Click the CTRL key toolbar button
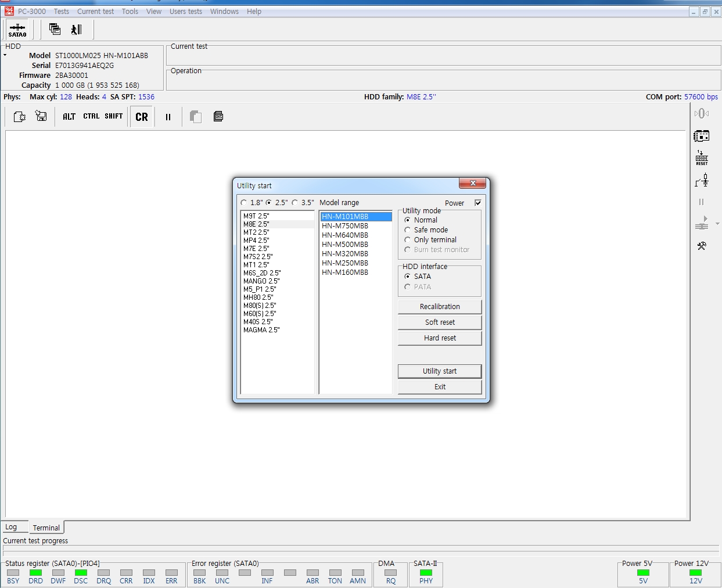This screenshot has width=722, height=588. pyautogui.click(x=91, y=116)
